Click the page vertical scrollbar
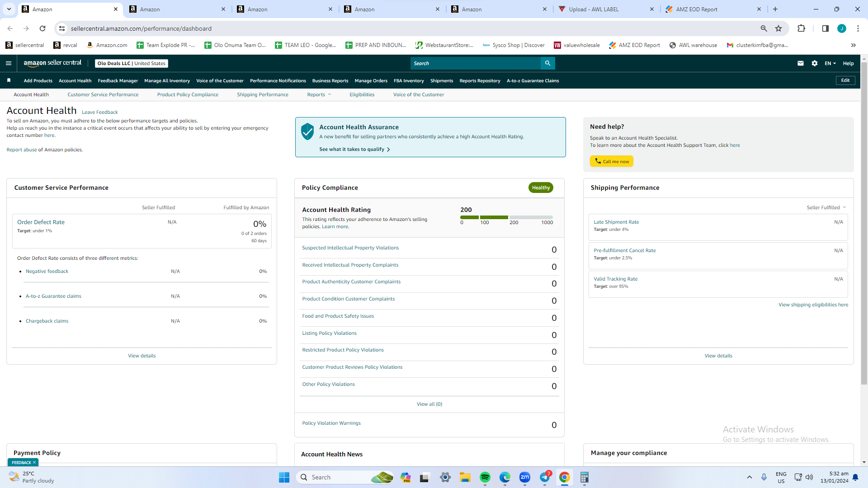This screenshot has width=868, height=488. coord(864,224)
